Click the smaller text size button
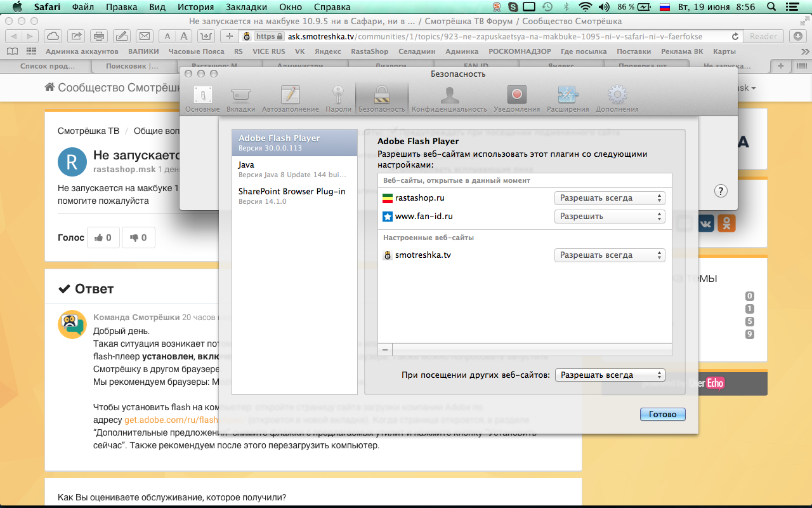Viewport: 812px width, 508px height. [x=167, y=36]
